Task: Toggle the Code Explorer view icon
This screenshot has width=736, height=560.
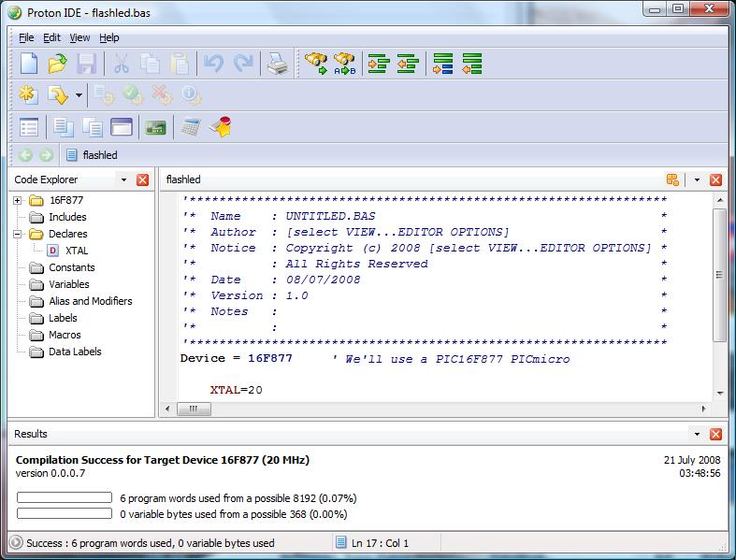Action: pos(29,127)
